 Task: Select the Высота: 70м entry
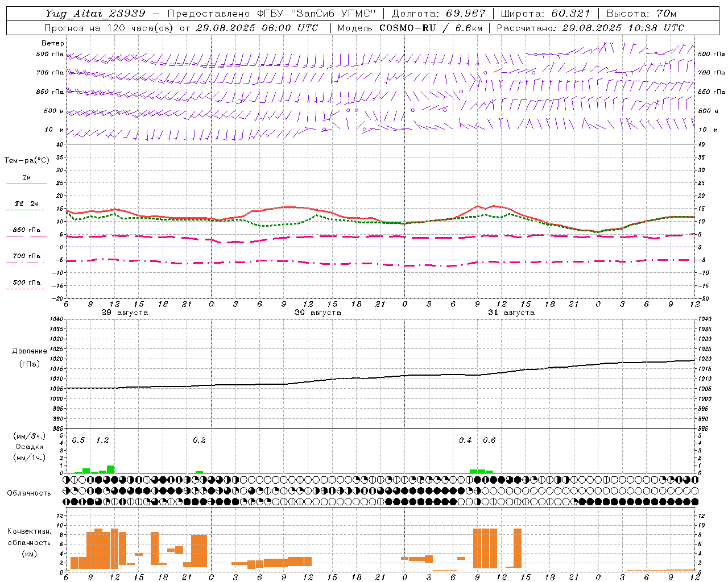click(x=641, y=14)
